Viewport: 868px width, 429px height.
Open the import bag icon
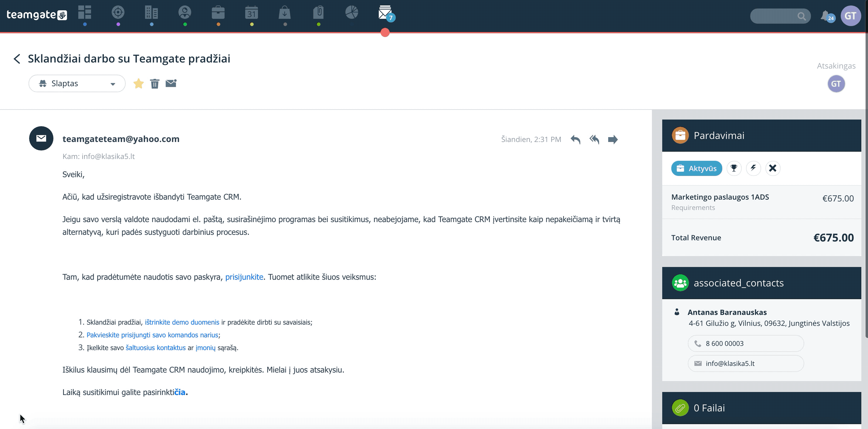tap(285, 13)
